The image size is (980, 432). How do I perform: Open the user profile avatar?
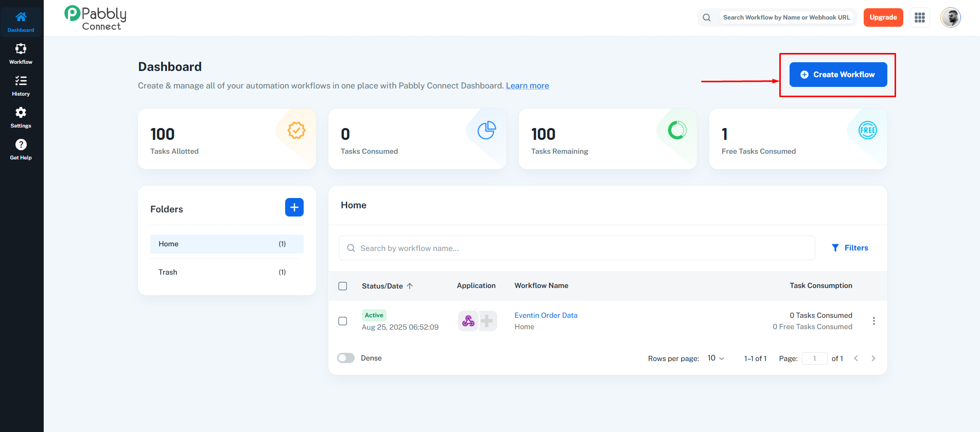pos(951,17)
